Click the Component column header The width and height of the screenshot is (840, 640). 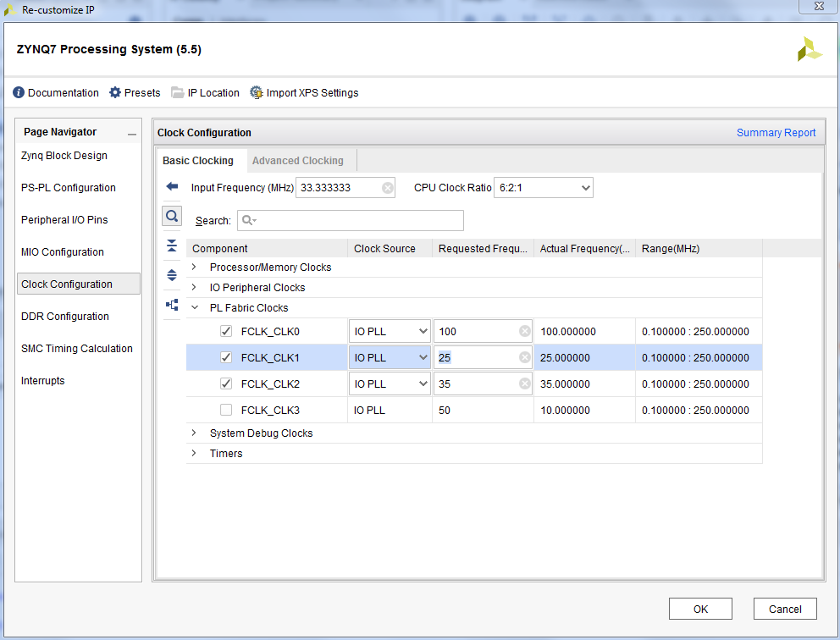click(267, 249)
